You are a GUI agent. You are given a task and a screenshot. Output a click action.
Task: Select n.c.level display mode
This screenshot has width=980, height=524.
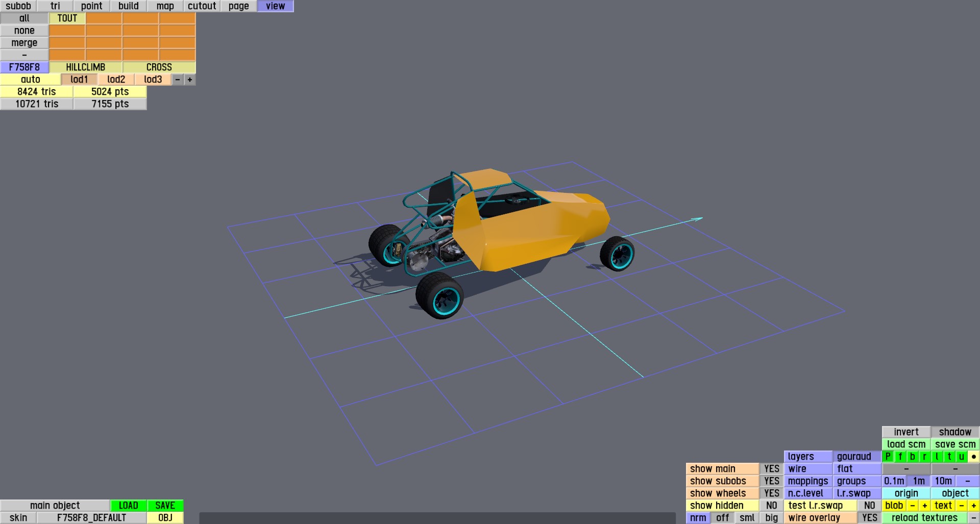click(x=808, y=493)
